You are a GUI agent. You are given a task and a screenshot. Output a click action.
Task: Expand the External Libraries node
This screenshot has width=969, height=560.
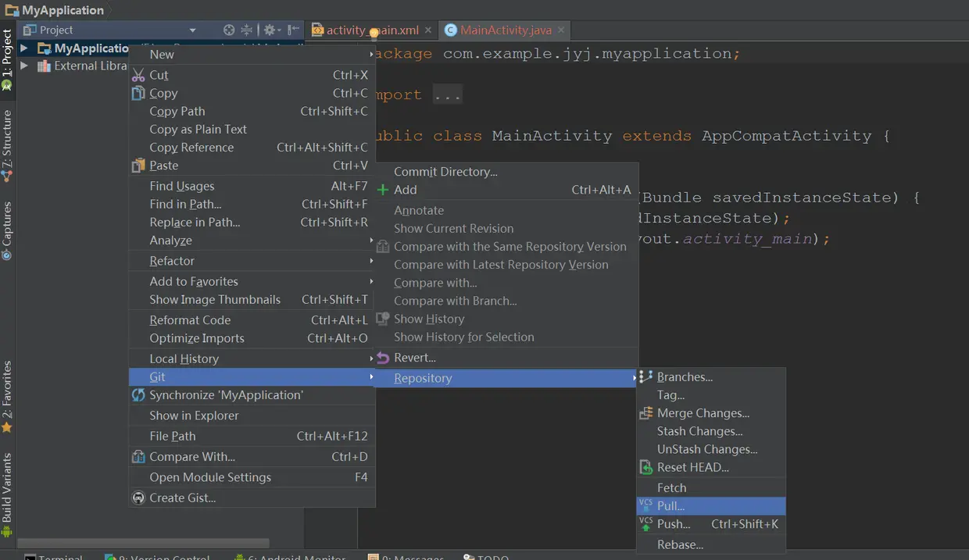24,66
